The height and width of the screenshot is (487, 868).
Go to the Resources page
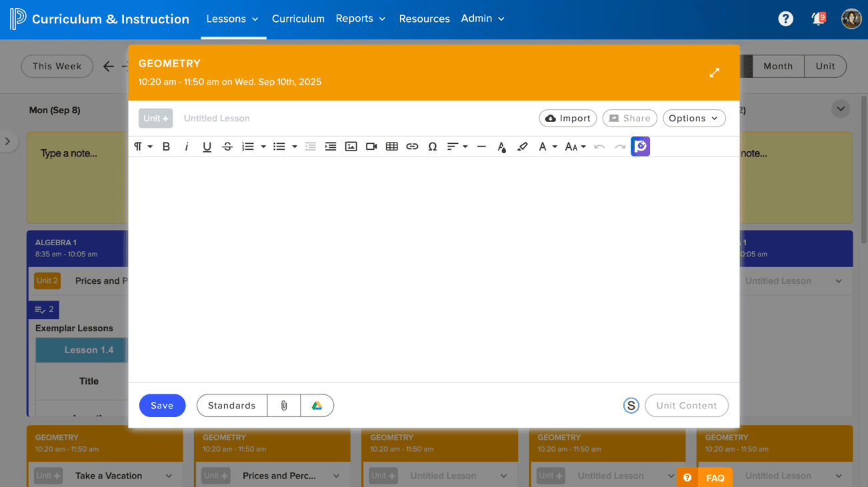coord(424,19)
